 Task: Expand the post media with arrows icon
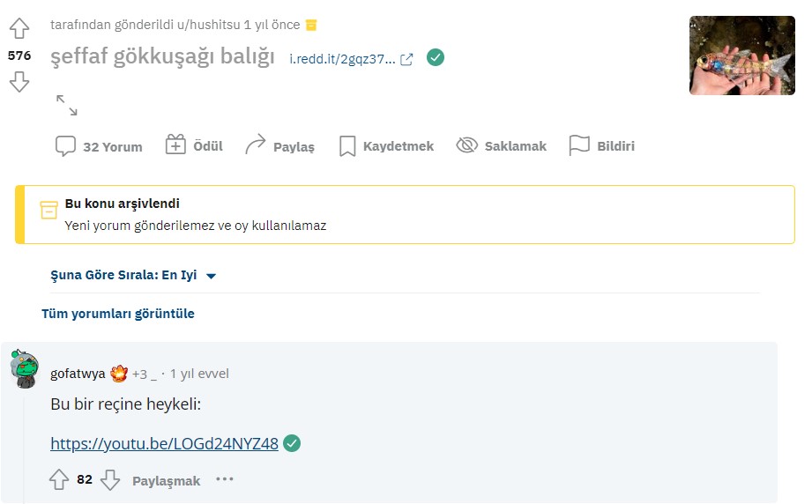(x=66, y=105)
